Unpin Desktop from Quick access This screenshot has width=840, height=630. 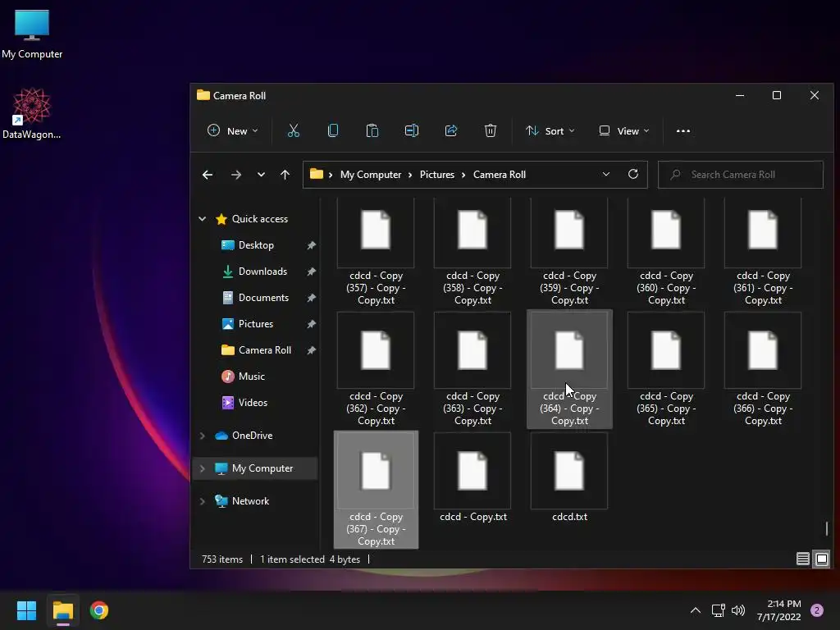point(311,245)
